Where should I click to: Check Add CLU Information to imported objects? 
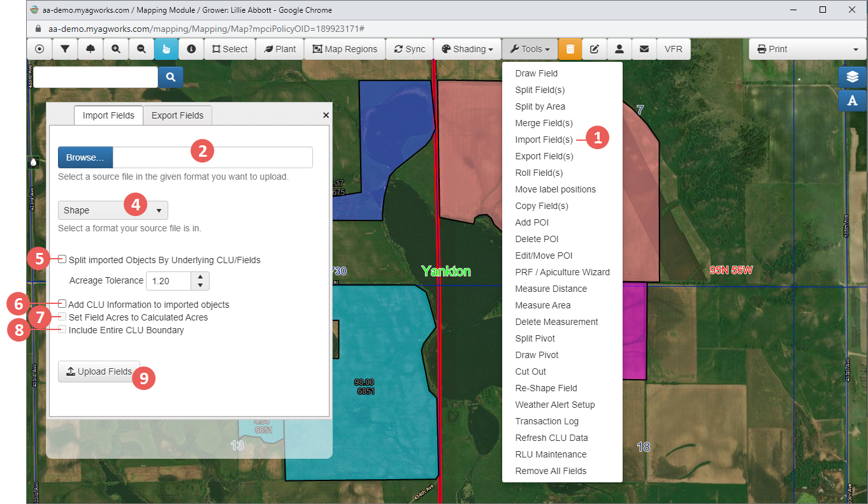point(62,304)
